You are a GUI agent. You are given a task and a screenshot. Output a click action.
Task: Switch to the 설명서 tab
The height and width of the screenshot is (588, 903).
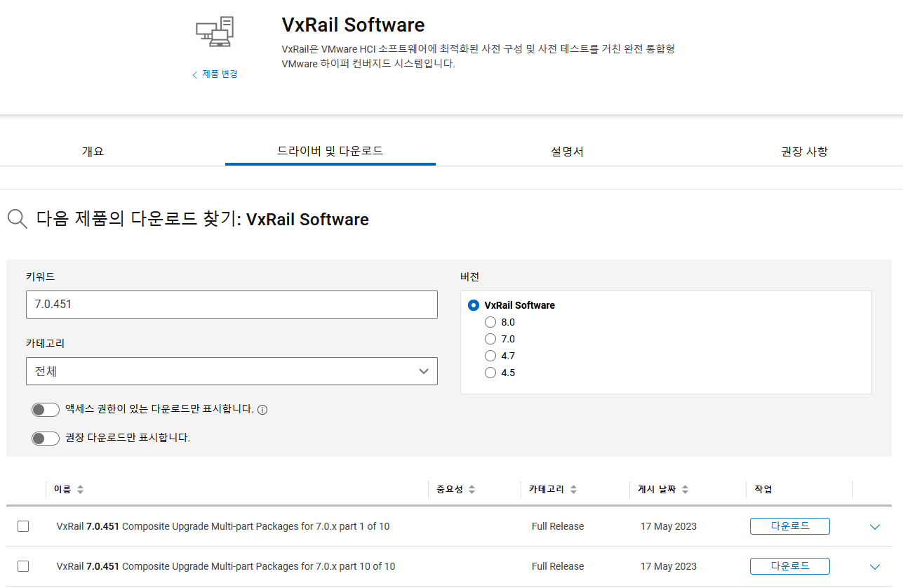[x=568, y=151]
